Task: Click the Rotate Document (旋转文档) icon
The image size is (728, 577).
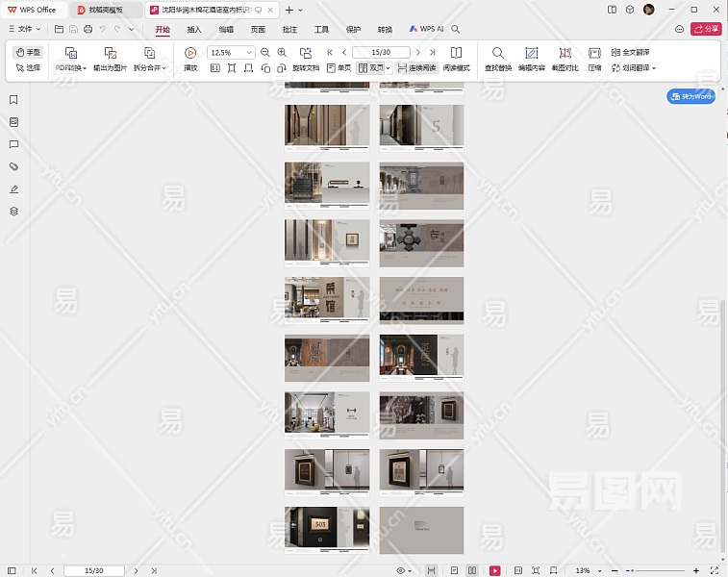Action: [306, 53]
